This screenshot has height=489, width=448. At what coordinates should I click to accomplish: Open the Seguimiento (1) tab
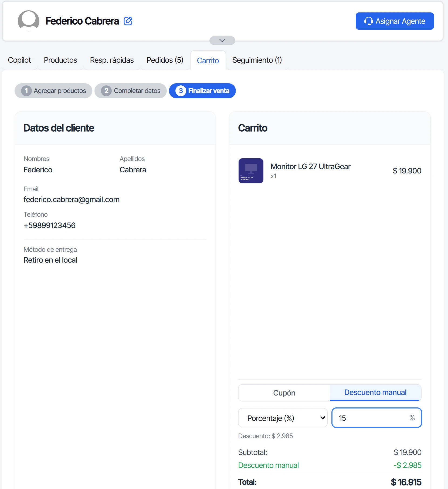pos(257,60)
